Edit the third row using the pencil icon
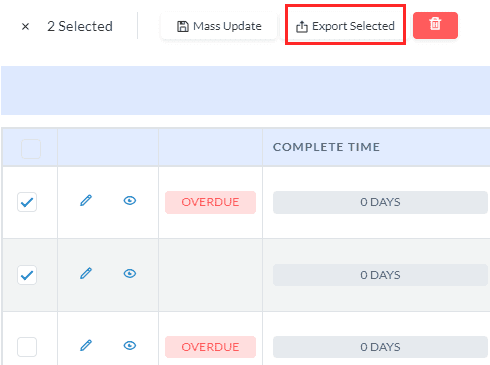The image size is (490, 365). pyautogui.click(x=86, y=345)
